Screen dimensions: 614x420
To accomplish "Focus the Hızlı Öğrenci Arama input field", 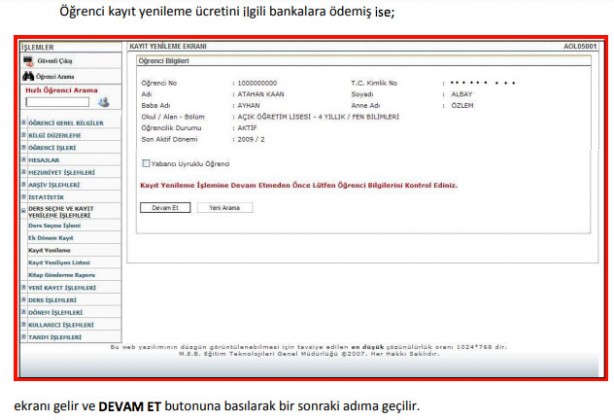I will tap(57, 102).
